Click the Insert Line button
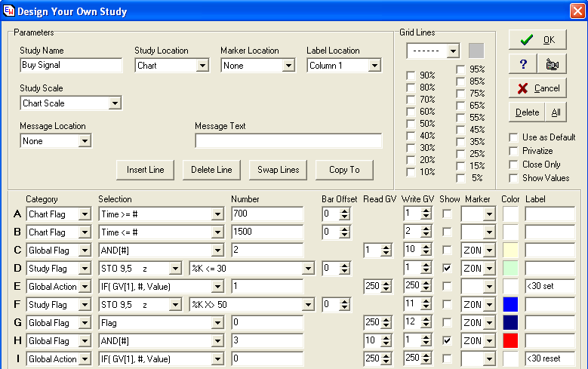The image size is (588, 369). [x=146, y=170]
